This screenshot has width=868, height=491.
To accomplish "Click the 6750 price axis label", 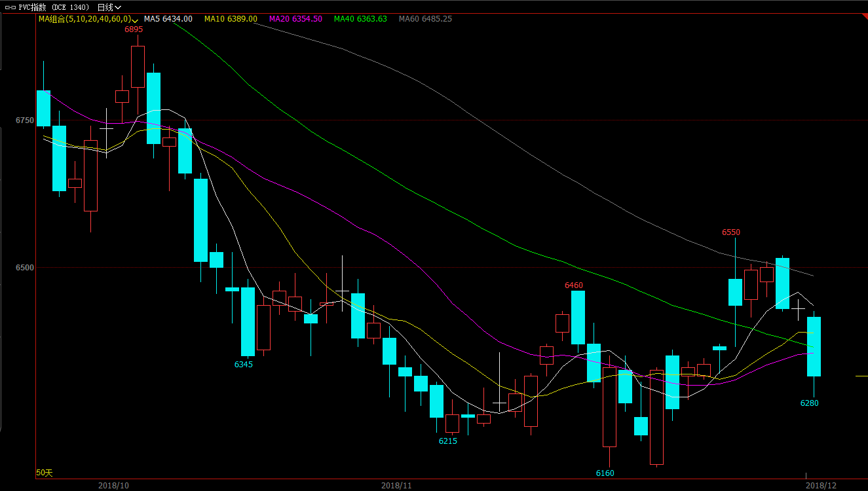I will (25, 120).
